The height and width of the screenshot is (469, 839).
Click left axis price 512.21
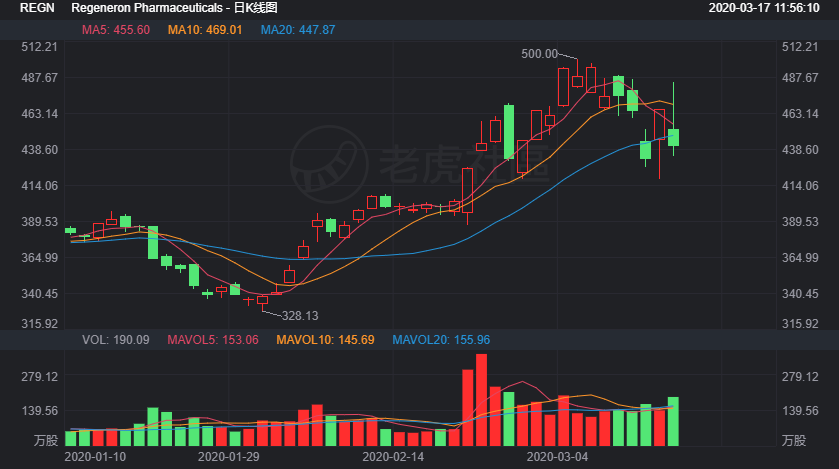click(40, 47)
